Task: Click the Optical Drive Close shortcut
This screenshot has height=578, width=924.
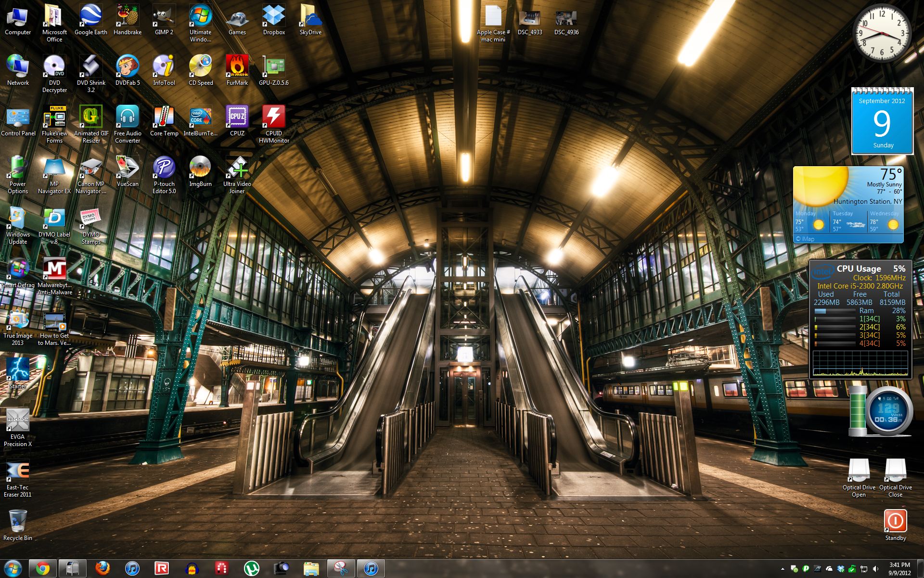Action: pyautogui.click(x=896, y=478)
